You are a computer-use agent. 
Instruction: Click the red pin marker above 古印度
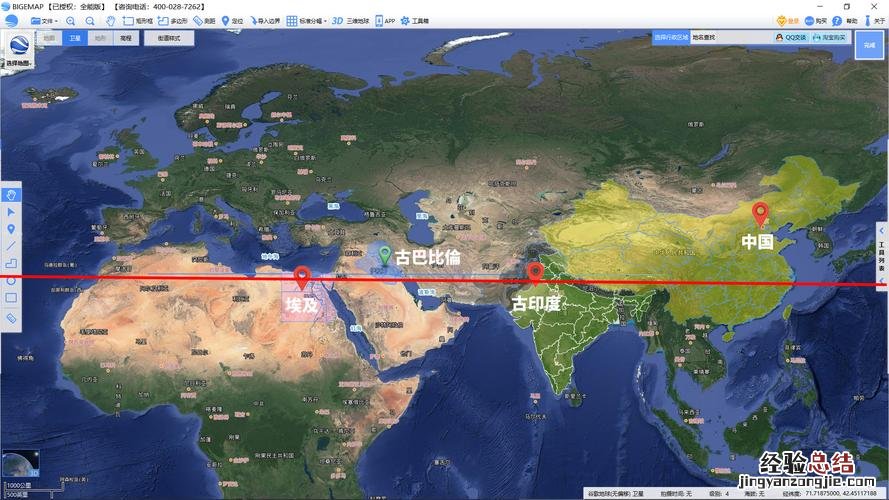point(535,273)
